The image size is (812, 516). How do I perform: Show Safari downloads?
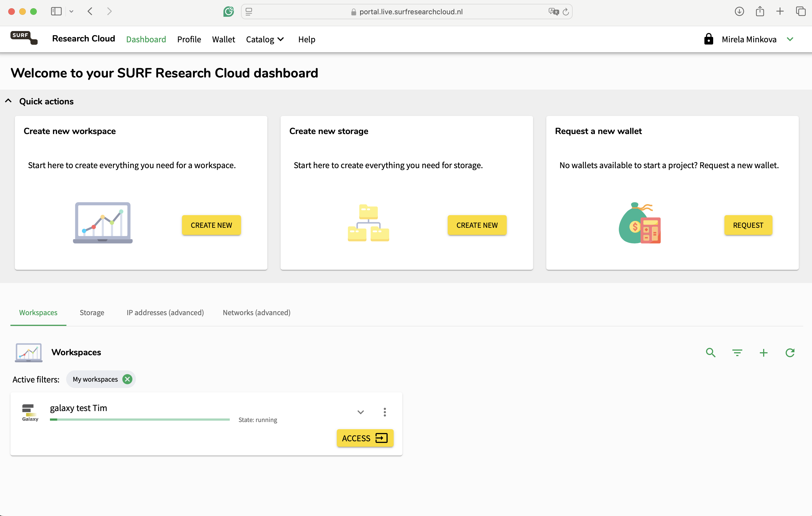click(740, 12)
